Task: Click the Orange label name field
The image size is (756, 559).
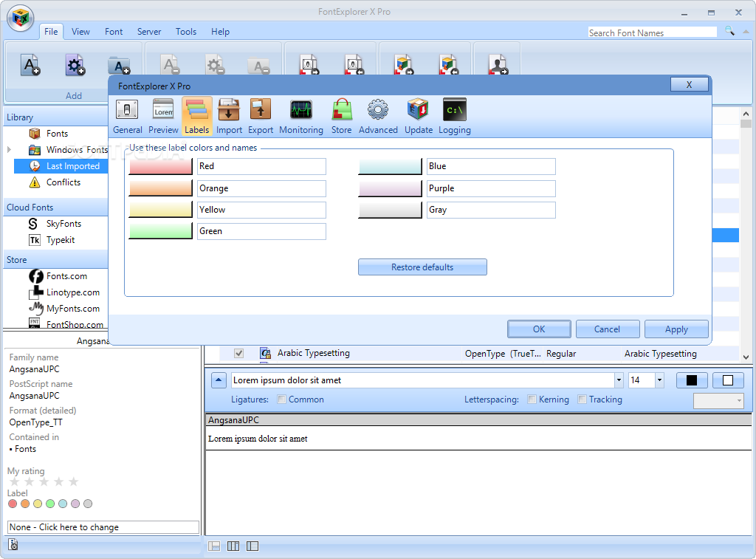Action: (262, 188)
